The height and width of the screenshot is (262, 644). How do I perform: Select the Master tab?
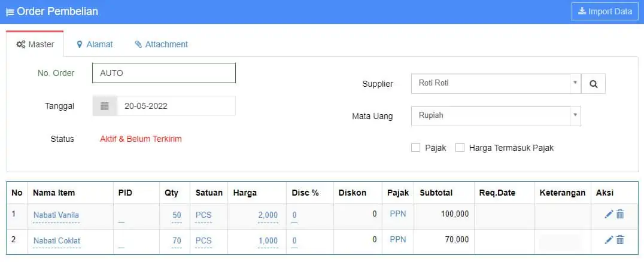click(x=35, y=44)
